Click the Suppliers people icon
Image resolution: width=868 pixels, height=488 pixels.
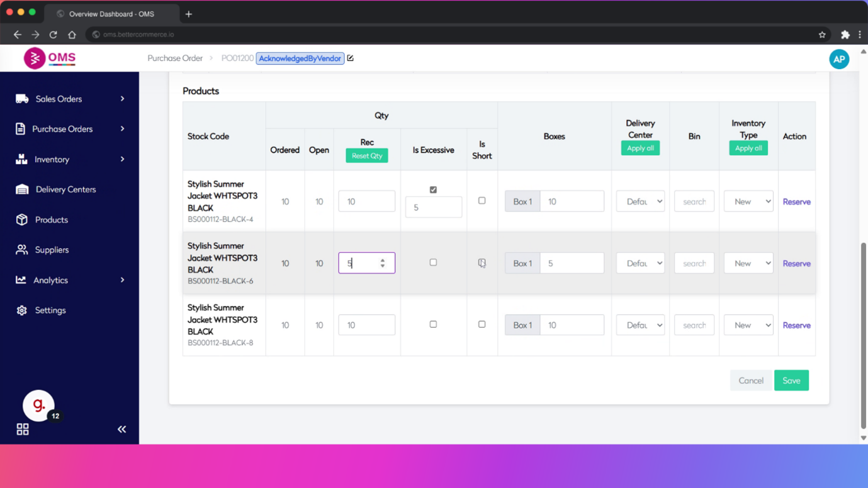click(x=22, y=250)
